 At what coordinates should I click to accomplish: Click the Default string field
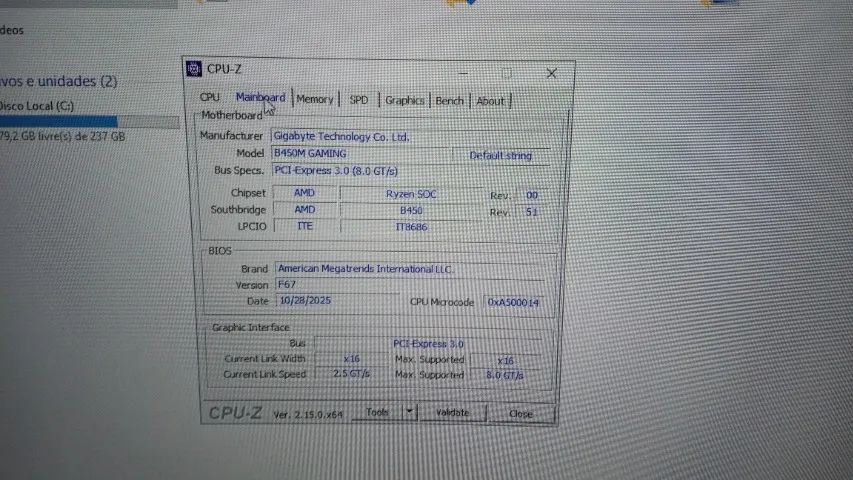click(x=501, y=156)
